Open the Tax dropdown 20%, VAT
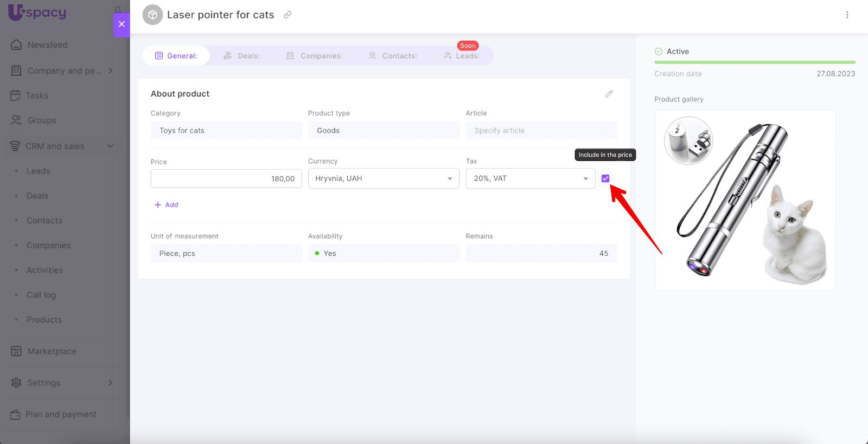868x444 pixels. pos(530,178)
